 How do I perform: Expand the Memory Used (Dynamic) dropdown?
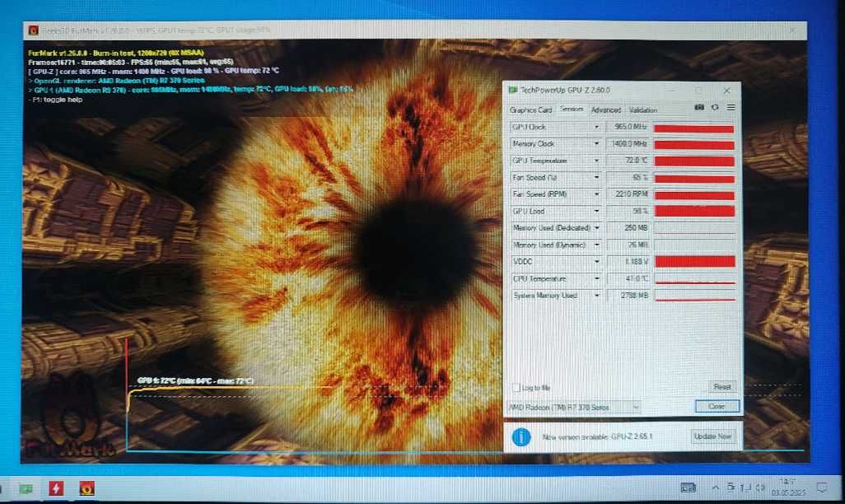(x=596, y=245)
